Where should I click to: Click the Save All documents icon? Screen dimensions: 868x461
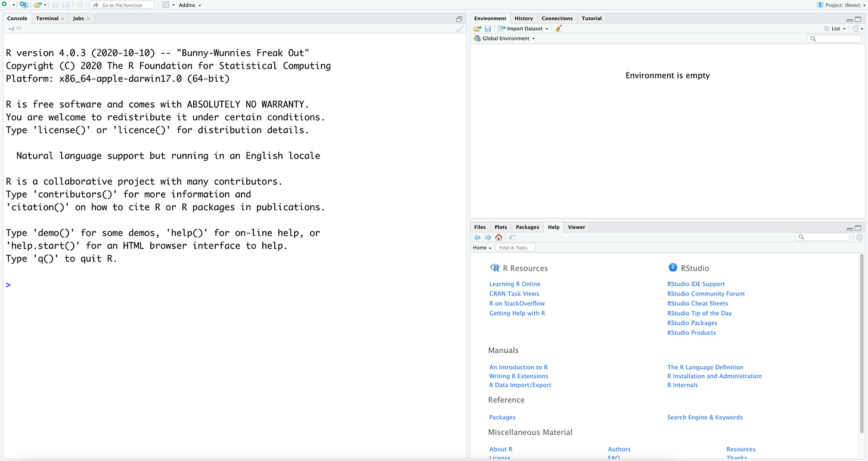click(x=66, y=5)
